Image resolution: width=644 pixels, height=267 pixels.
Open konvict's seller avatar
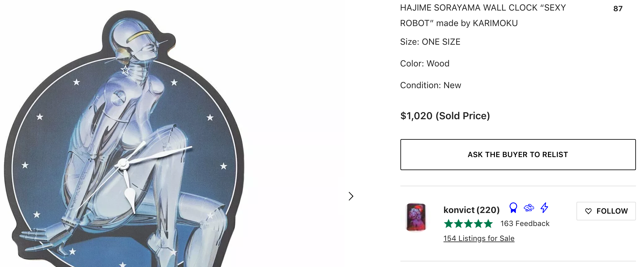(416, 217)
